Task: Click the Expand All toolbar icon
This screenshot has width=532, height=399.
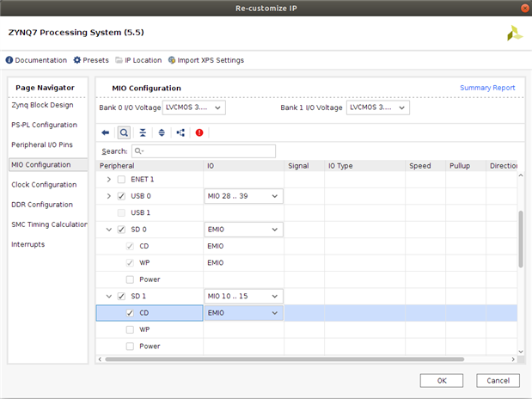Action: (x=162, y=132)
